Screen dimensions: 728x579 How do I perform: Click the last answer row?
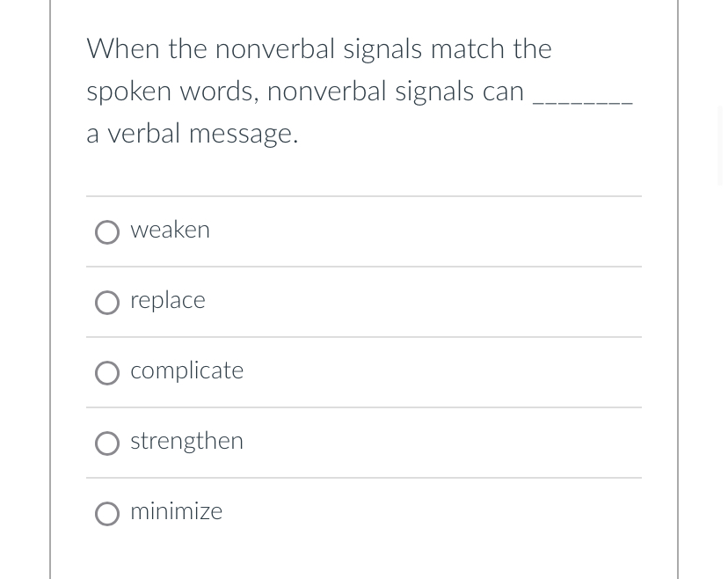[364, 512]
